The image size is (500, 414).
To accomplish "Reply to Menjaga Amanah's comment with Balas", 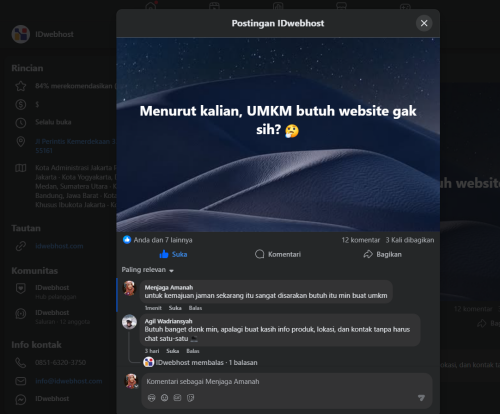I will (195, 308).
